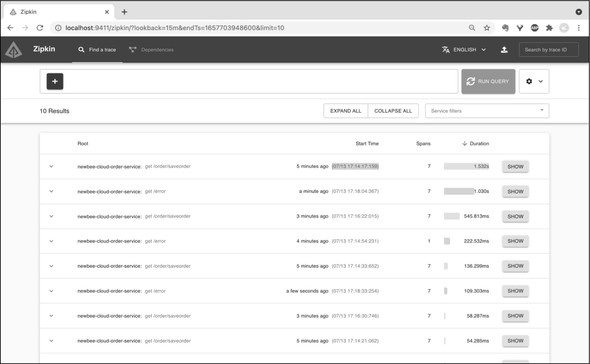Image resolution: width=590 pixels, height=364 pixels.
Task: Expand the 58.287ms trace row
Action: click(x=51, y=316)
